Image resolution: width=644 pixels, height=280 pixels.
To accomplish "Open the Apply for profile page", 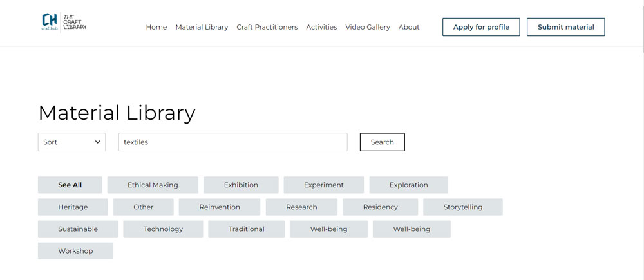I will (480, 27).
